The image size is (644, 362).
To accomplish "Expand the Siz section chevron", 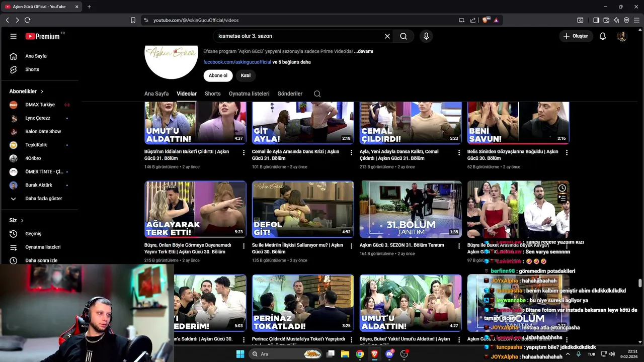I will [22, 220].
